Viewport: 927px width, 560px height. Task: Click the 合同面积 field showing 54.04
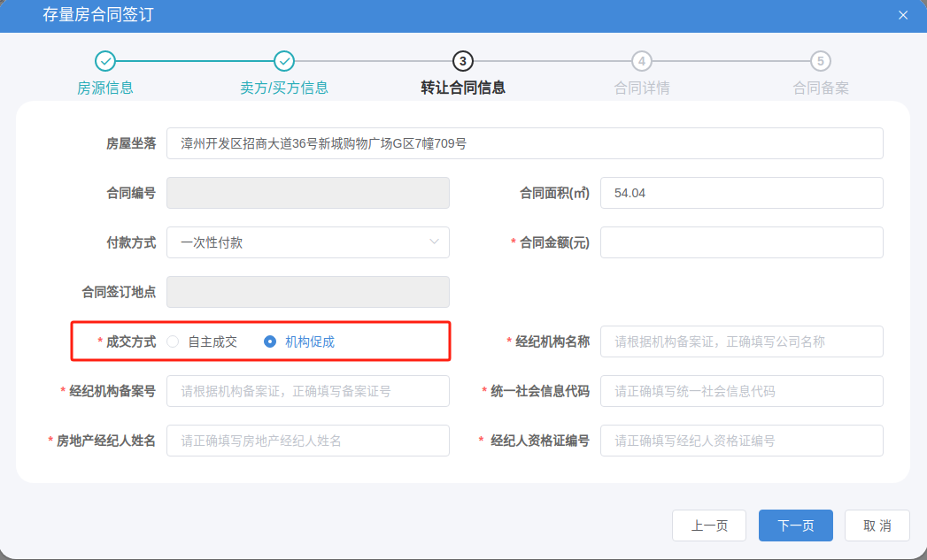tap(742, 193)
